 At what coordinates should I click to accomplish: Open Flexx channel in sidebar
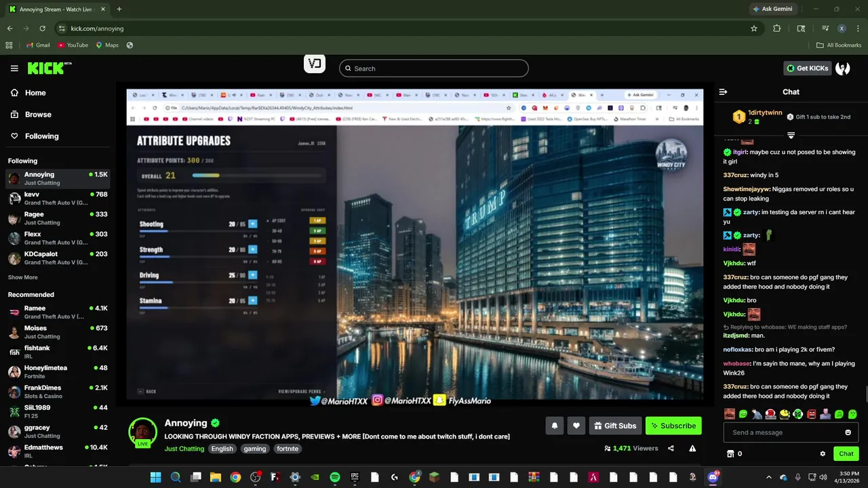coord(57,238)
